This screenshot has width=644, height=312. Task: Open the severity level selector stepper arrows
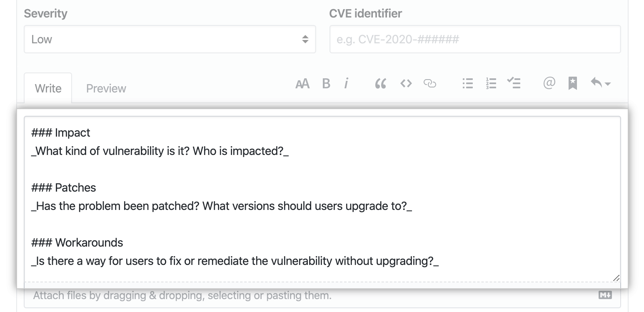[305, 39]
